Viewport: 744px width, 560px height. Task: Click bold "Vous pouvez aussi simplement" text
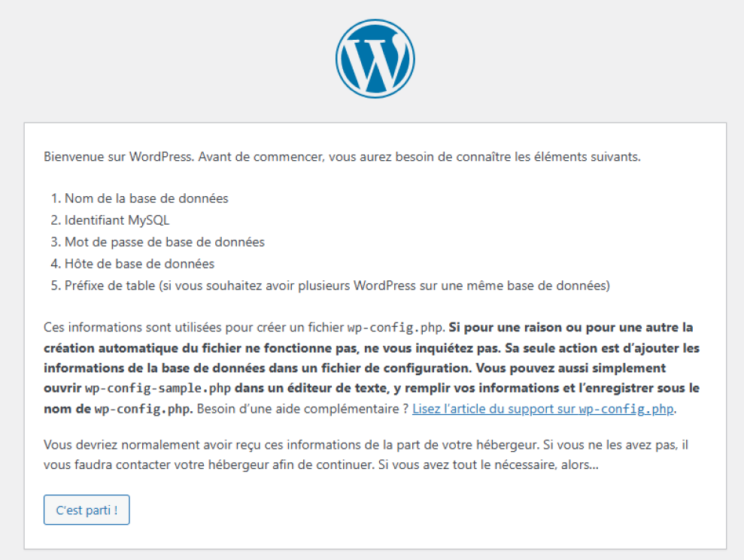[571, 368]
